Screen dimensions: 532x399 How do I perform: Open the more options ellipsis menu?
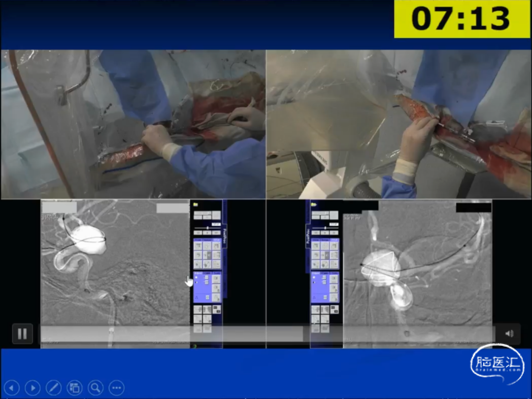click(x=116, y=388)
